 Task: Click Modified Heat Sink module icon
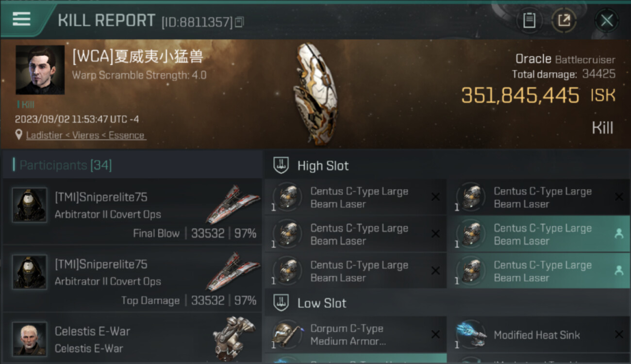[x=471, y=334]
